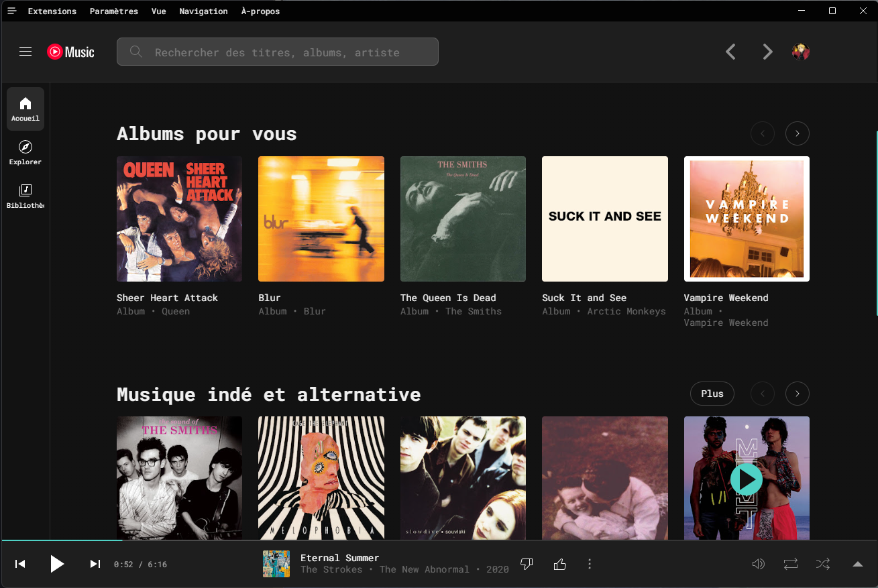
Task: Show previous albums in Albums pour vous
Action: pos(763,133)
